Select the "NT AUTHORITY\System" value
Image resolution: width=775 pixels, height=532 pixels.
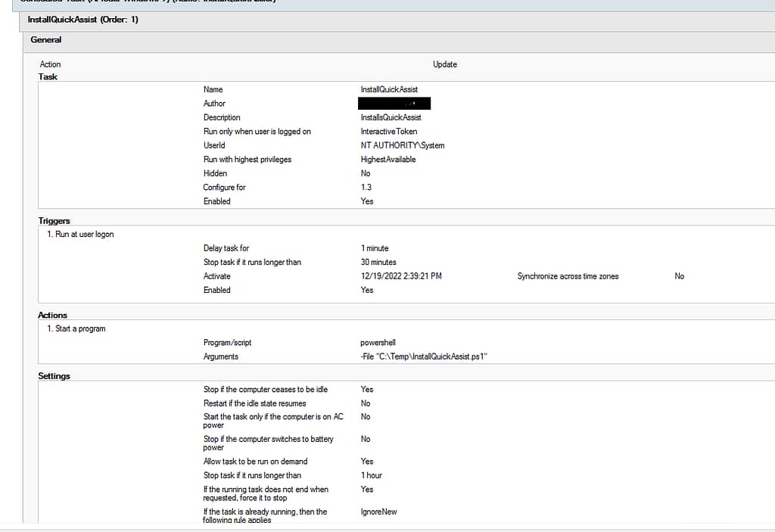tap(403, 145)
